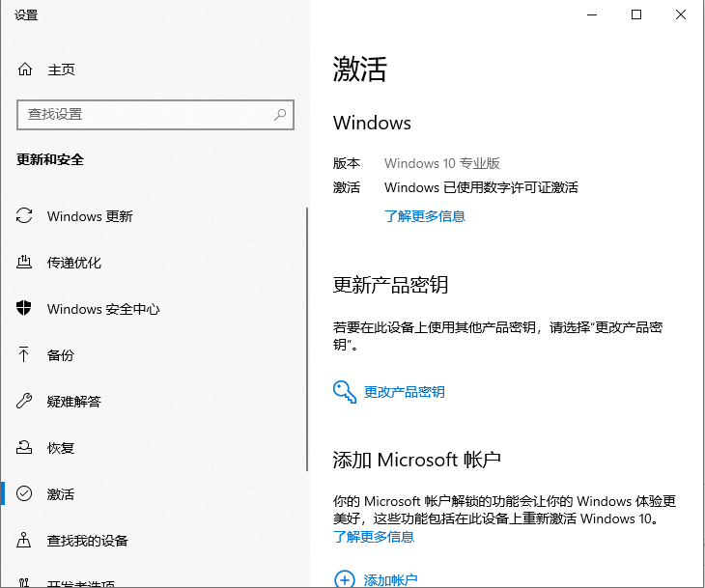This screenshot has height=588, width=705.
Task: Click the key icon for 更改产品密钥
Action: coord(345,391)
